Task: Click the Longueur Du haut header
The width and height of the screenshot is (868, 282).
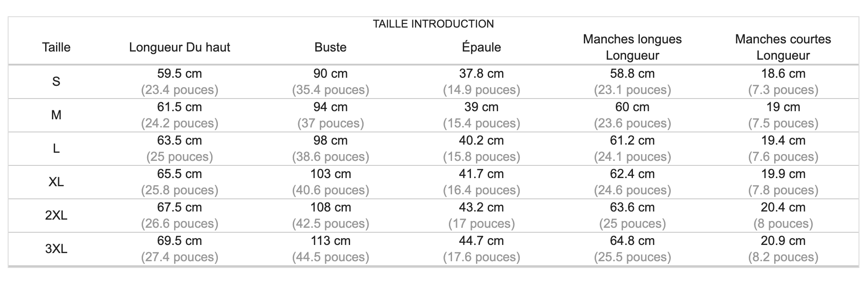Action: (180, 47)
